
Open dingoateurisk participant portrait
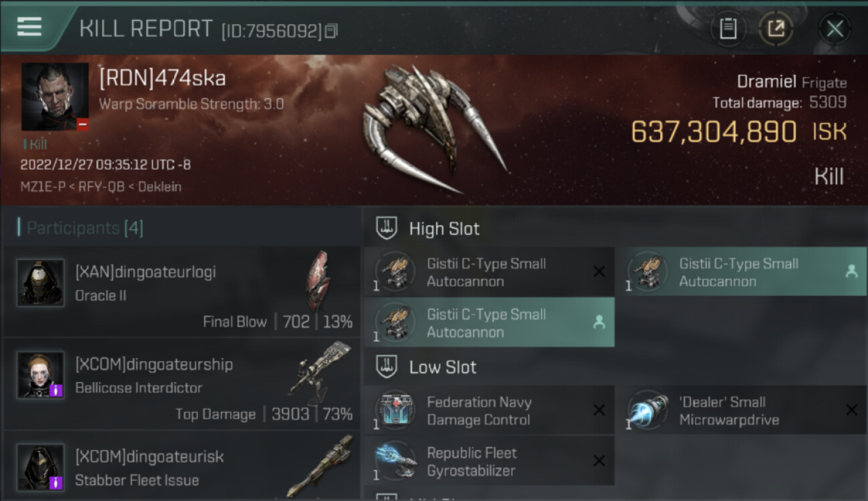(41, 468)
